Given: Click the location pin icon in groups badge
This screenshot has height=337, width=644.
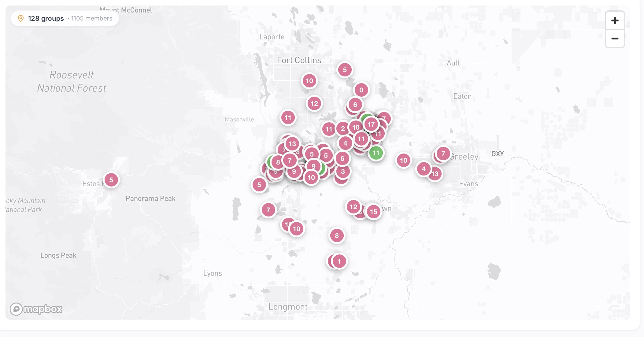Looking at the screenshot, I should [x=20, y=18].
